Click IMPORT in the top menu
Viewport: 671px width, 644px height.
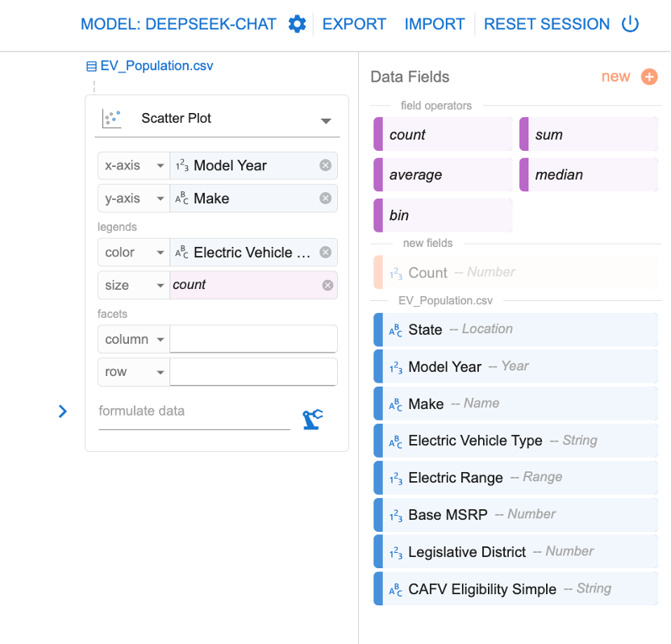tap(435, 24)
